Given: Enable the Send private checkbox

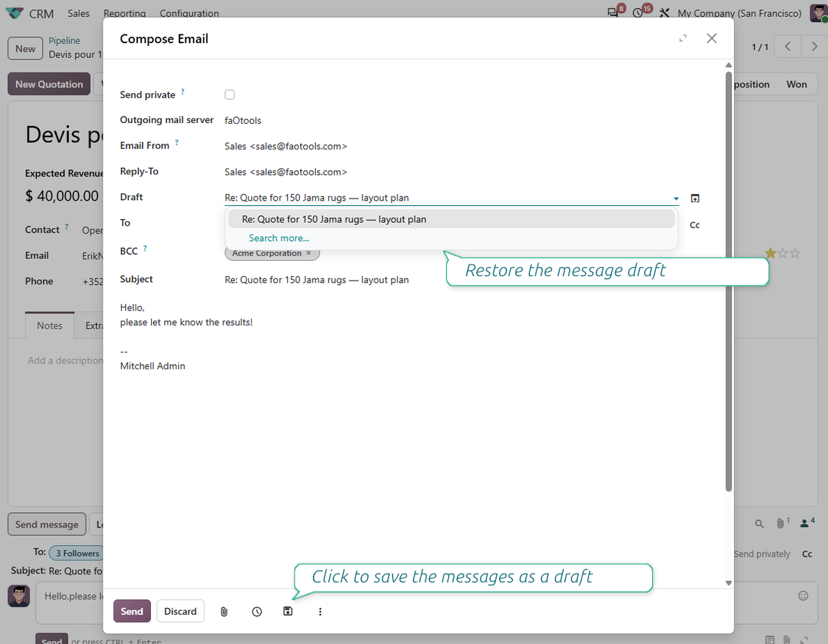Looking at the screenshot, I should (229, 95).
